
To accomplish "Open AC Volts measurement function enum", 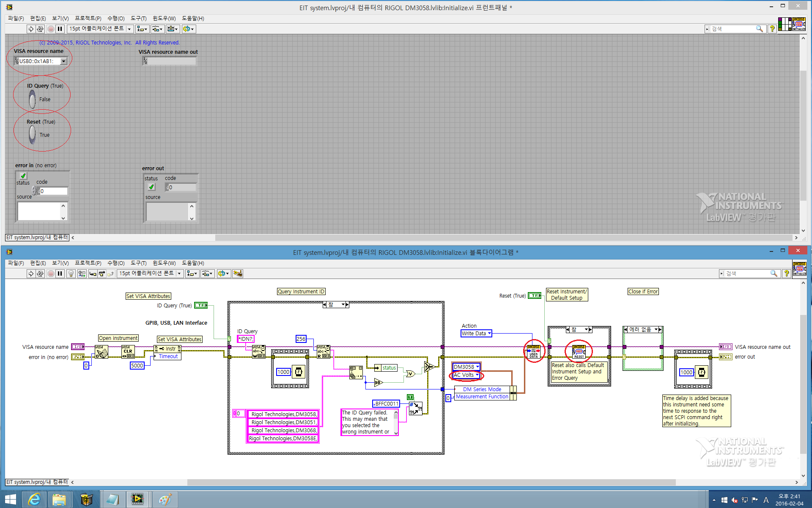I will (466, 375).
